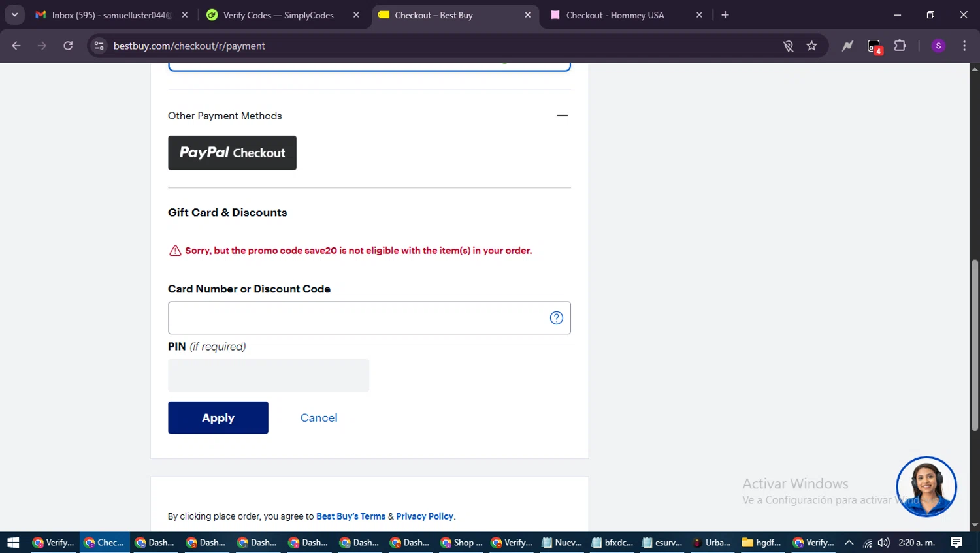Open the tab search dropdown
The height and width of the screenshot is (553, 980).
tap(14, 15)
